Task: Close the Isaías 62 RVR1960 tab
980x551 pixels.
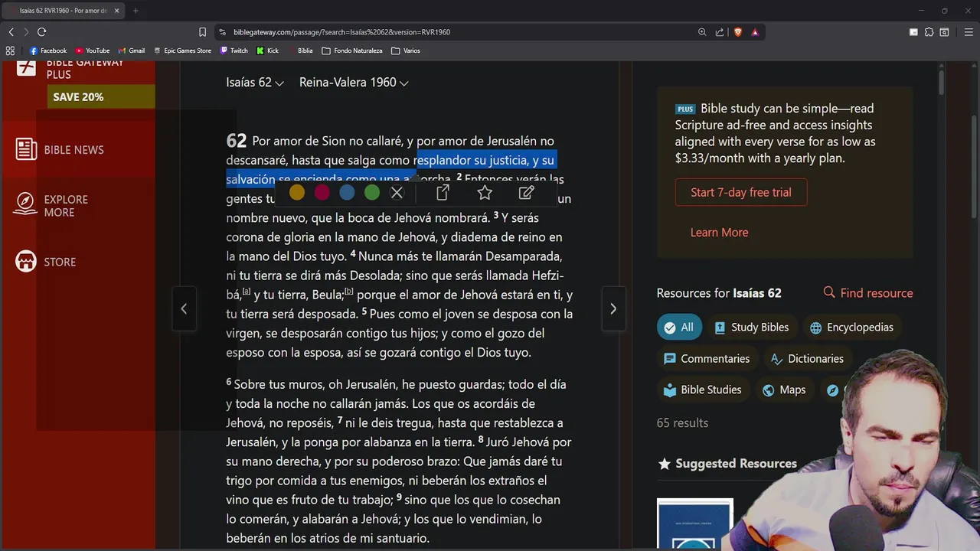Action: point(116,11)
